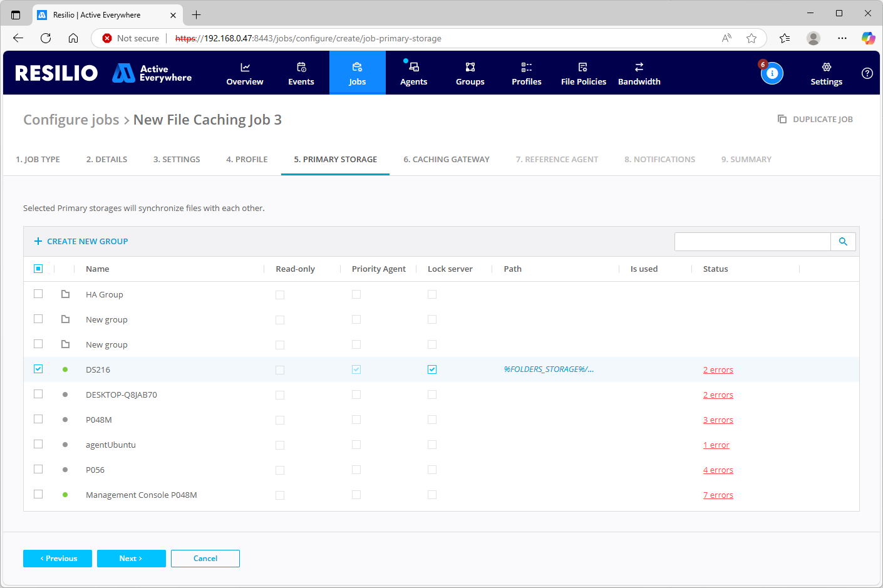
Task: Open the Overview page icon
Action: 245,68
